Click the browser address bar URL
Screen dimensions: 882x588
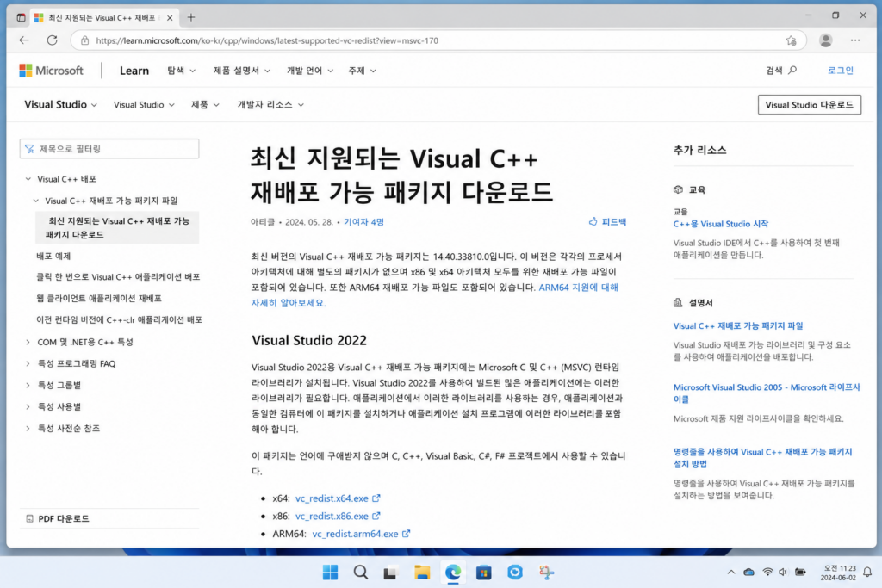click(x=267, y=40)
